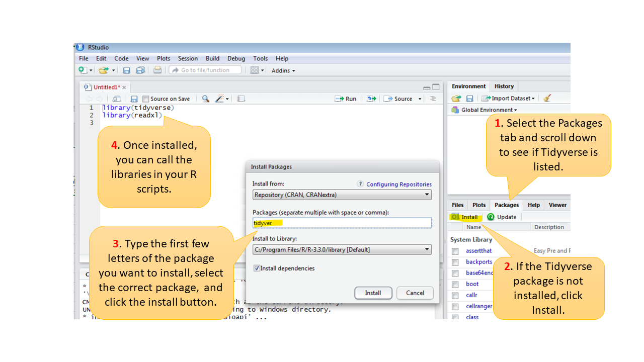This screenshot has height=362, width=644.
Task: Click the Load Workspace icon in Environment
Action: [x=456, y=99]
